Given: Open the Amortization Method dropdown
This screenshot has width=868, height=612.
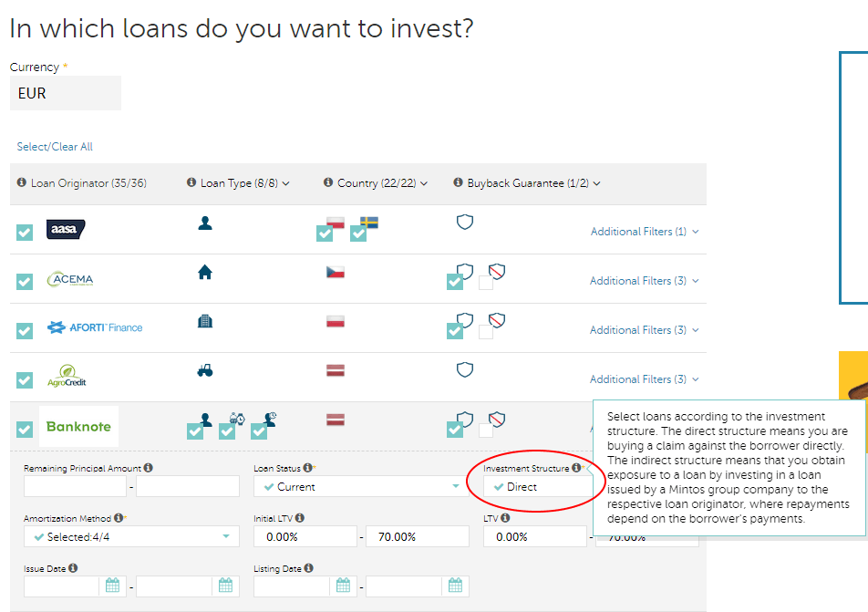Looking at the screenshot, I should coord(131,536).
